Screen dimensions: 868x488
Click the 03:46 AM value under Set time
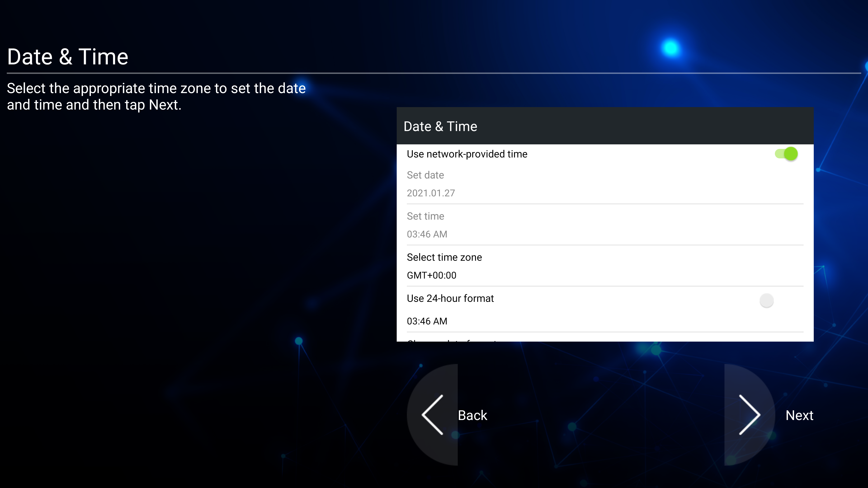(427, 235)
